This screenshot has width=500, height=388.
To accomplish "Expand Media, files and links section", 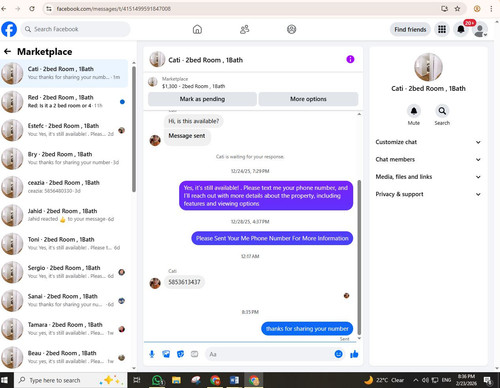I will [x=428, y=177].
